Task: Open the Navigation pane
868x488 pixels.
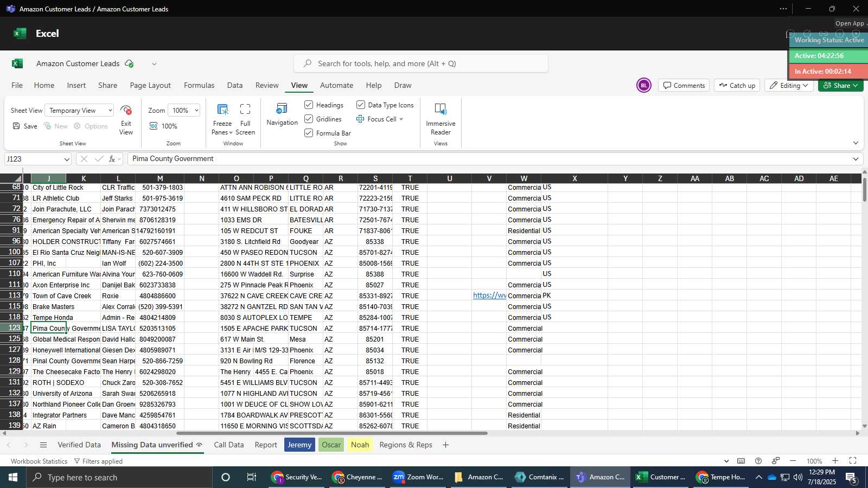Action: pyautogui.click(x=282, y=114)
